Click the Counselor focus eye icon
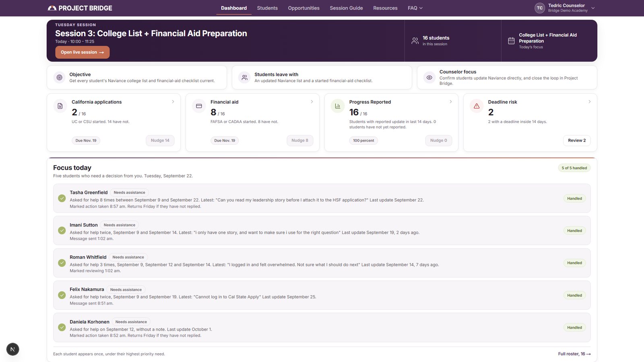 (x=429, y=78)
